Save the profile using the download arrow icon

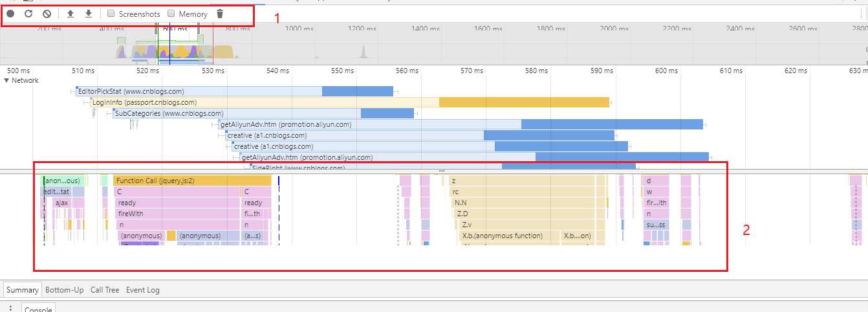click(89, 14)
